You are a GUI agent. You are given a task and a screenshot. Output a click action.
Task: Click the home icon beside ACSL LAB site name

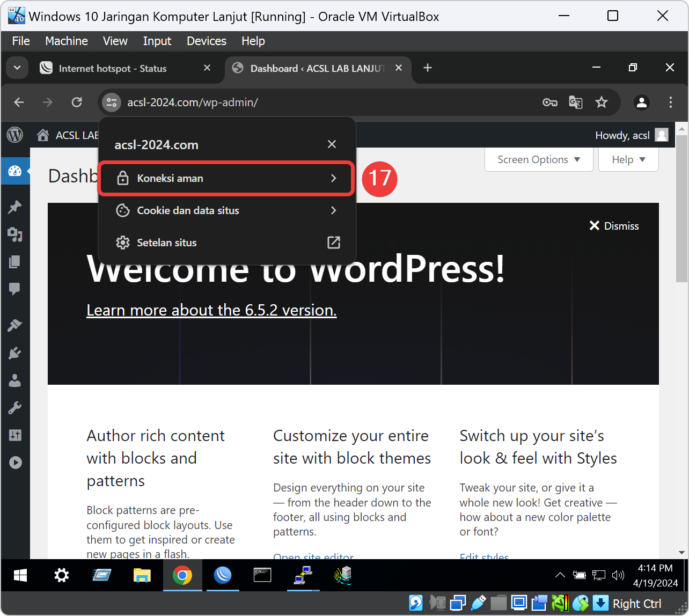coord(42,135)
